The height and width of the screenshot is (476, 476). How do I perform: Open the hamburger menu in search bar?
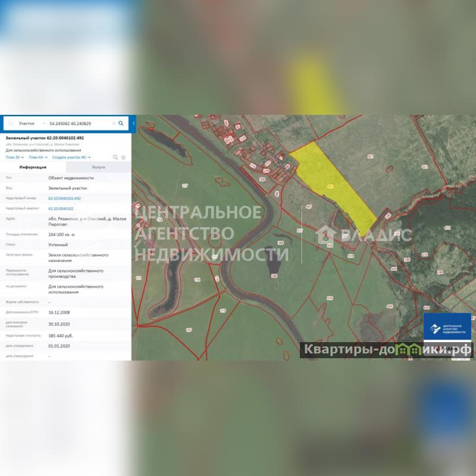click(10, 123)
